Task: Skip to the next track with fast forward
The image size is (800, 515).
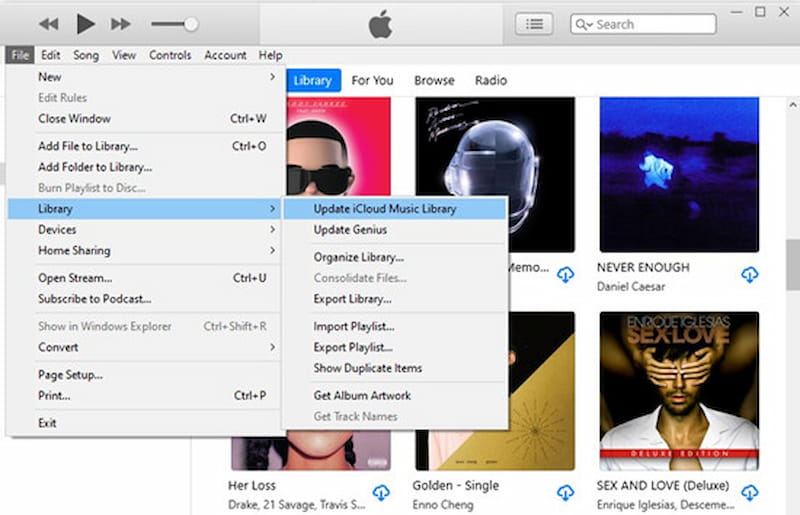Action: 120,24
